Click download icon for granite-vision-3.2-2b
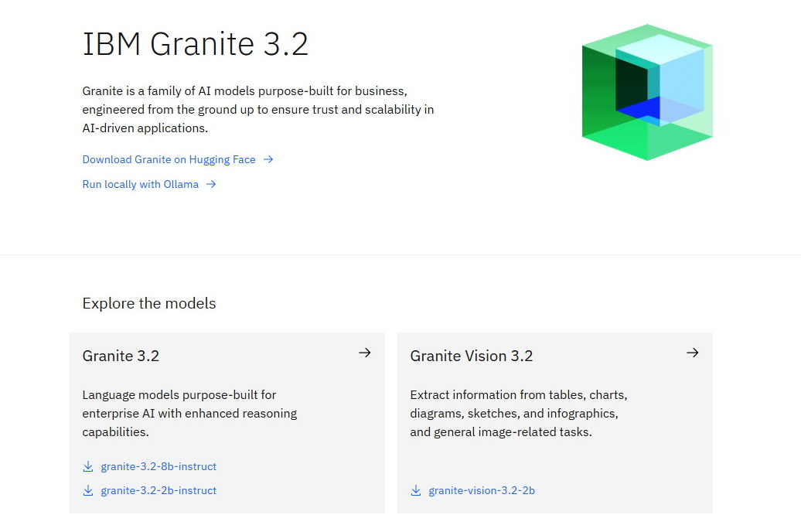The width and height of the screenshot is (801, 532). point(416,490)
